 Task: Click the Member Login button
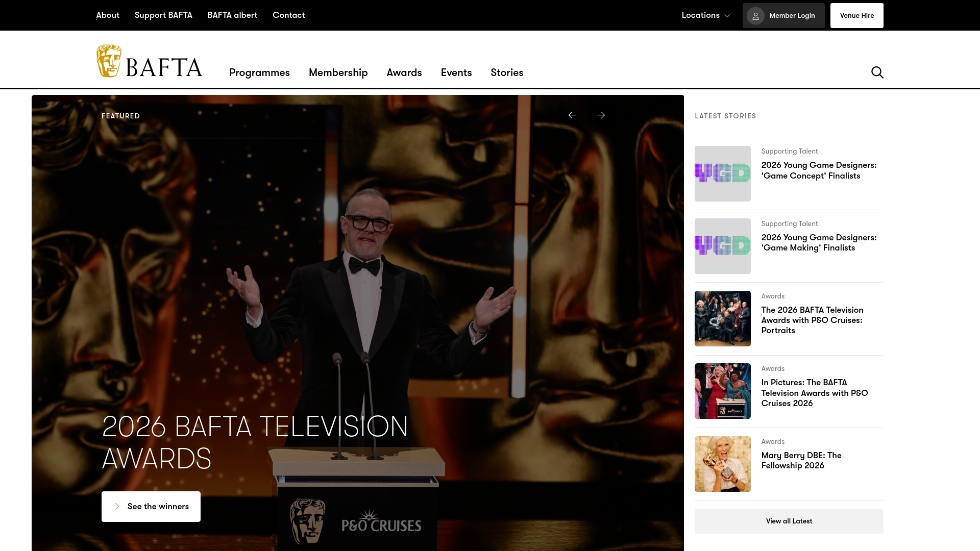point(783,15)
